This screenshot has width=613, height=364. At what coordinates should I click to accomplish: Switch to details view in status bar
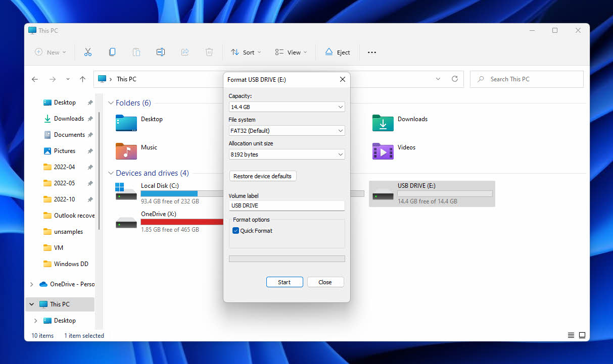[571, 335]
